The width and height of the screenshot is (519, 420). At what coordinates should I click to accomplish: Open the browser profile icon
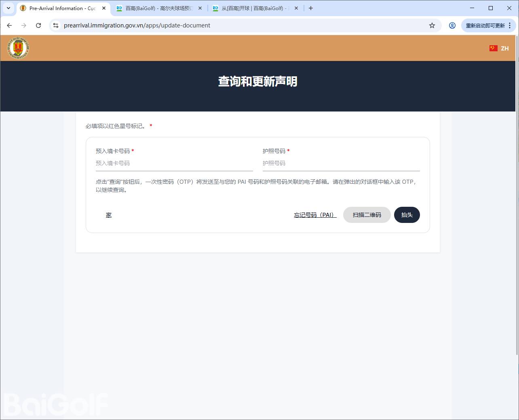452,25
